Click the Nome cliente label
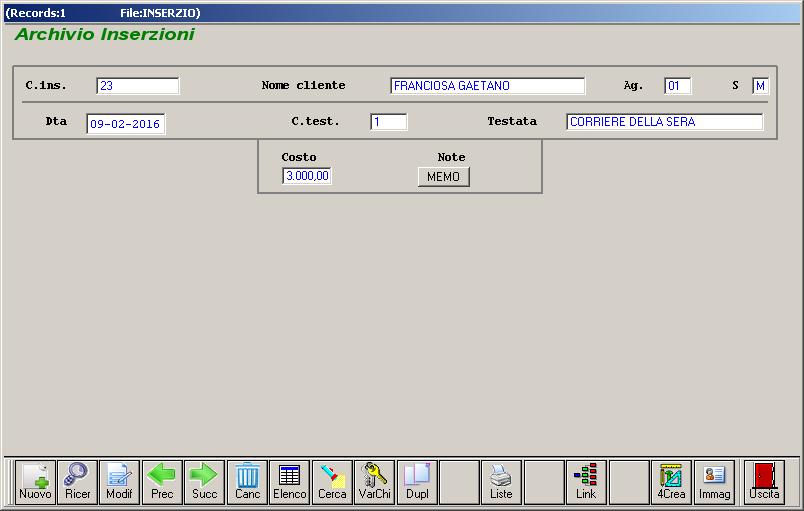 (x=304, y=85)
